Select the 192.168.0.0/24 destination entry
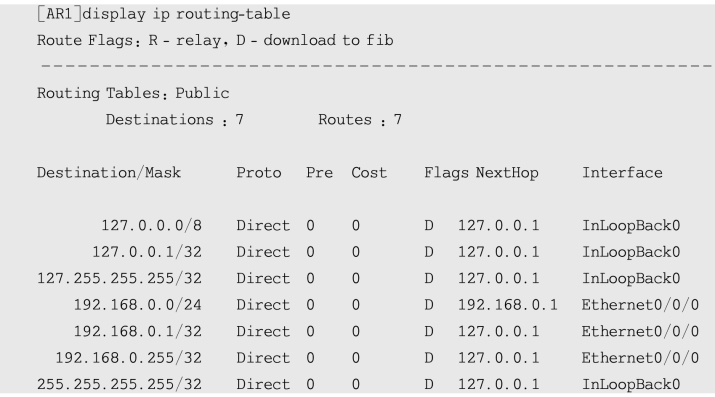This screenshot has height=397, width=715. tap(138, 305)
